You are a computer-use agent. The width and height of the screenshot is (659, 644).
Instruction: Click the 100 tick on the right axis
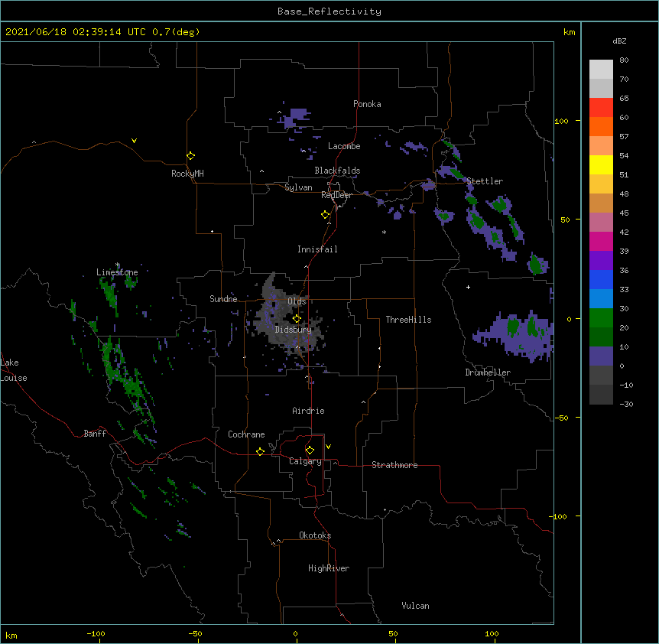[561, 121]
